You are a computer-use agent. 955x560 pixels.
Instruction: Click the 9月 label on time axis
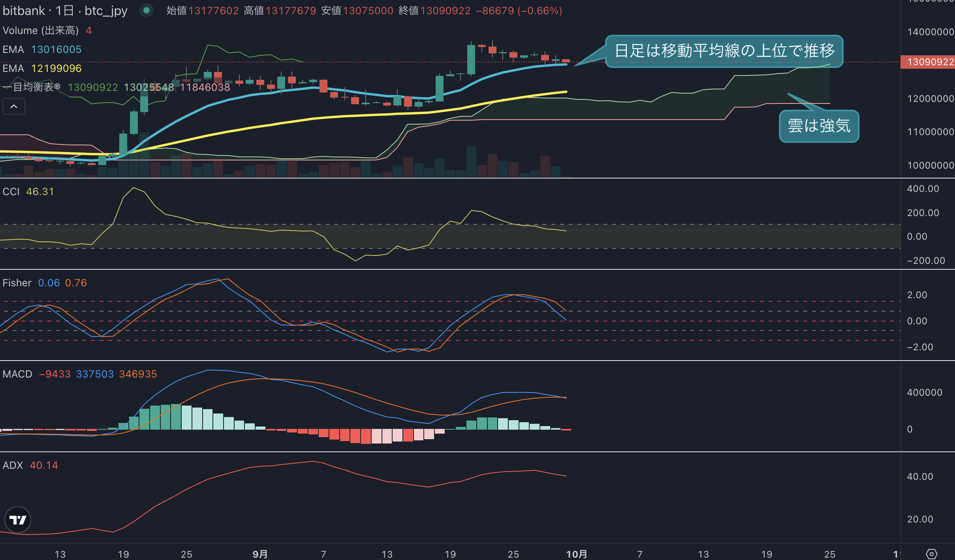260,554
